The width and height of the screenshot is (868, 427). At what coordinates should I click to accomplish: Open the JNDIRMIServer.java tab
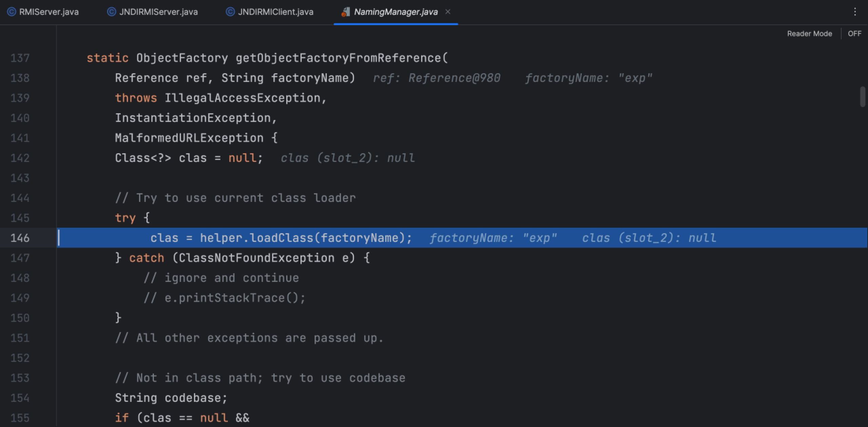tap(153, 12)
